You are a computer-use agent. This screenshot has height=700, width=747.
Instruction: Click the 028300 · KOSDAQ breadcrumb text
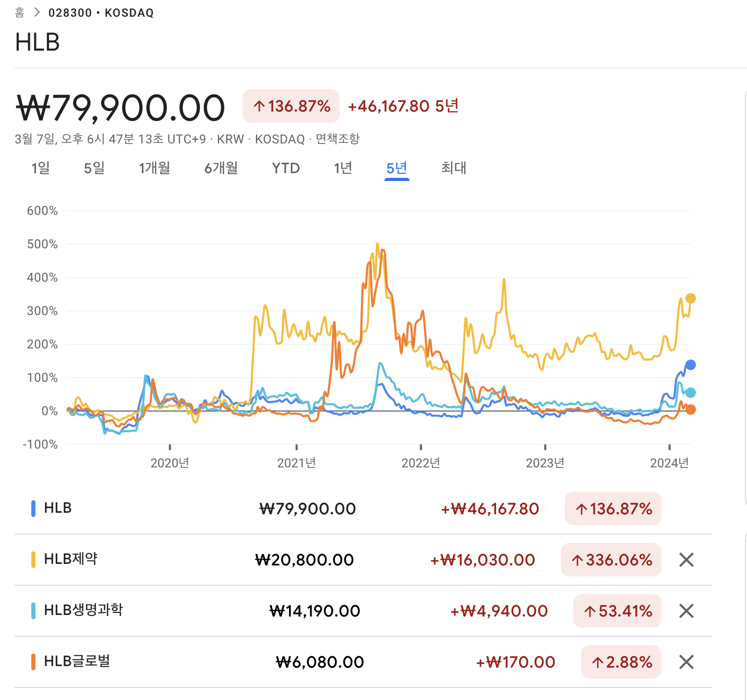point(101,13)
